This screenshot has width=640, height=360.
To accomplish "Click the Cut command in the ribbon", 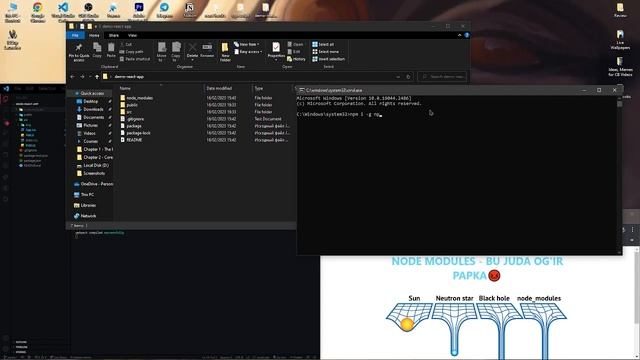I will (x=126, y=44).
